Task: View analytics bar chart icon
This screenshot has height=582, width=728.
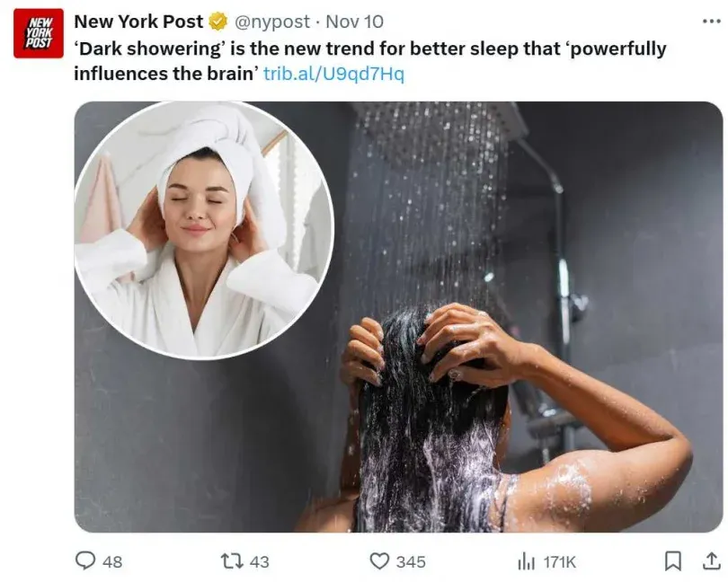Action: pyautogui.click(x=526, y=561)
